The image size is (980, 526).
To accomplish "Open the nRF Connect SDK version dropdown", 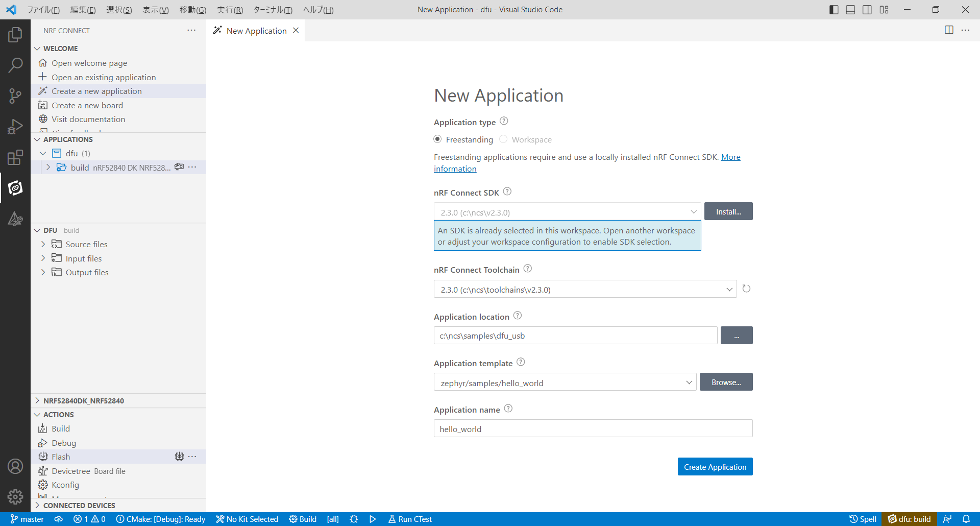I will (x=567, y=212).
